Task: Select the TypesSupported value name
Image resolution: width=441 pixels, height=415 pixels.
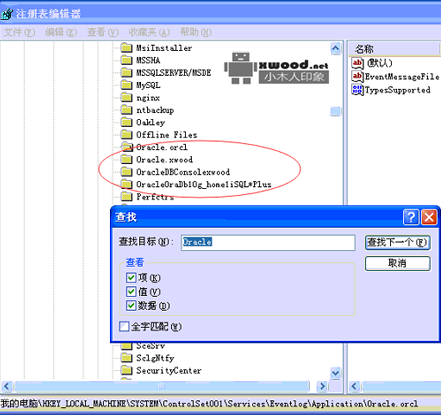Action: click(x=398, y=90)
